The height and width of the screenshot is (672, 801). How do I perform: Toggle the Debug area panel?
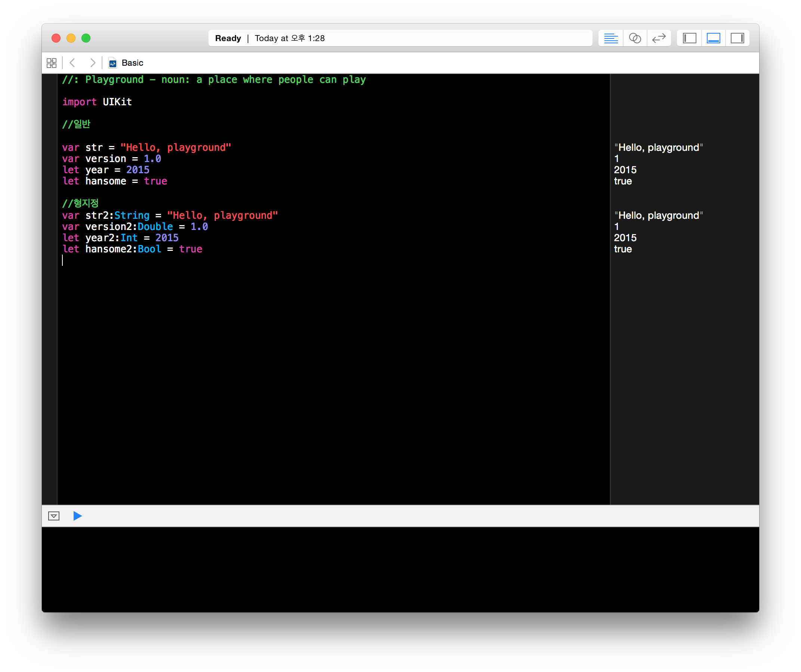(x=713, y=38)
